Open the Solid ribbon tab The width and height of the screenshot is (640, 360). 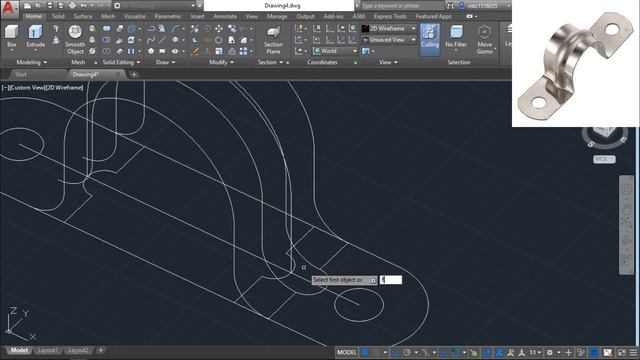58,16
